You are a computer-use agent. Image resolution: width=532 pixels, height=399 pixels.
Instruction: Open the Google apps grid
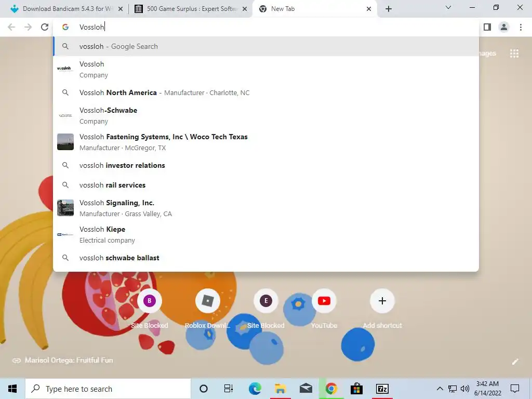pyautogui.click(x=514, y=54)
